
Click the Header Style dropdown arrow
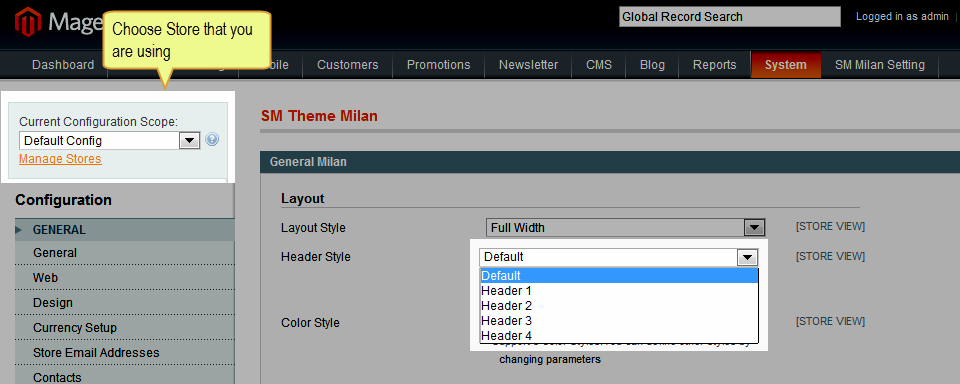point(748,257)
